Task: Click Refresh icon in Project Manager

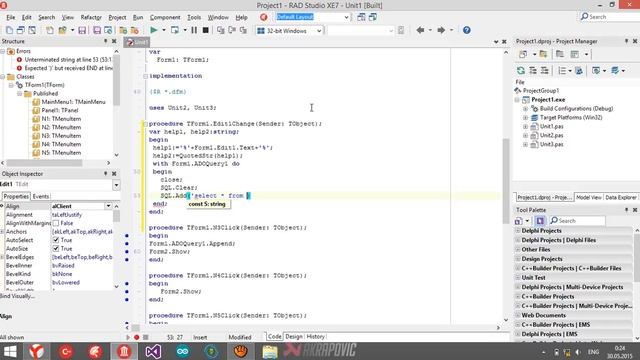Action: coord(521,71)
